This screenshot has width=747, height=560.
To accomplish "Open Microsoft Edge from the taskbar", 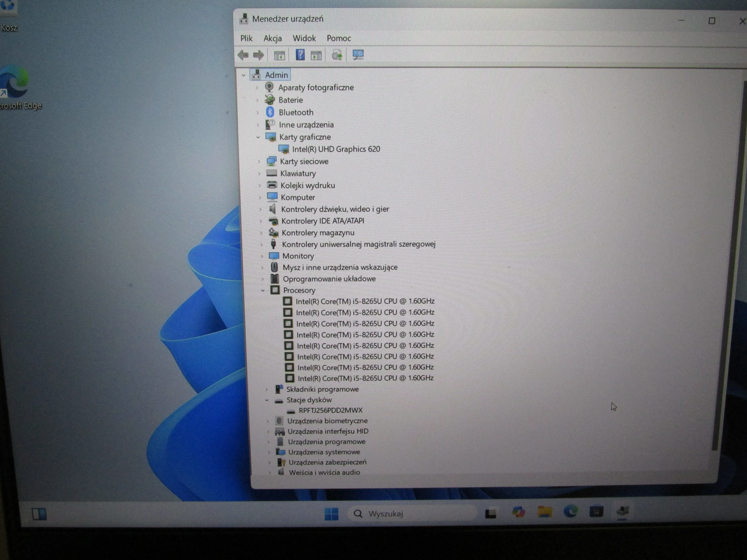I will 570,513.
